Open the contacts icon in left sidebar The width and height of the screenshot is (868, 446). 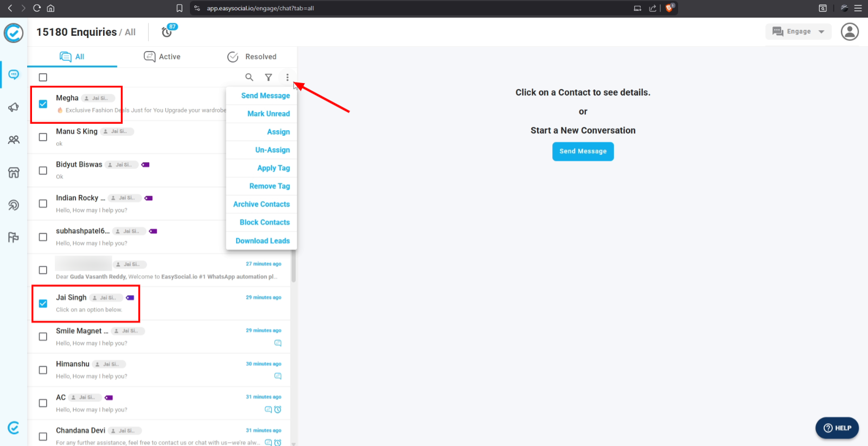tap(14, 140)
